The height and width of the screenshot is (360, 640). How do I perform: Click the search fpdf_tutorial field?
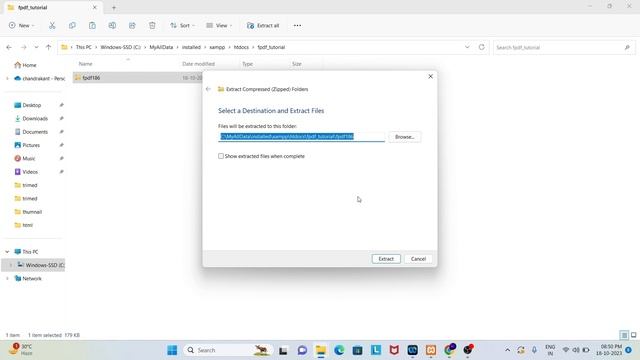tap(564, 47)
